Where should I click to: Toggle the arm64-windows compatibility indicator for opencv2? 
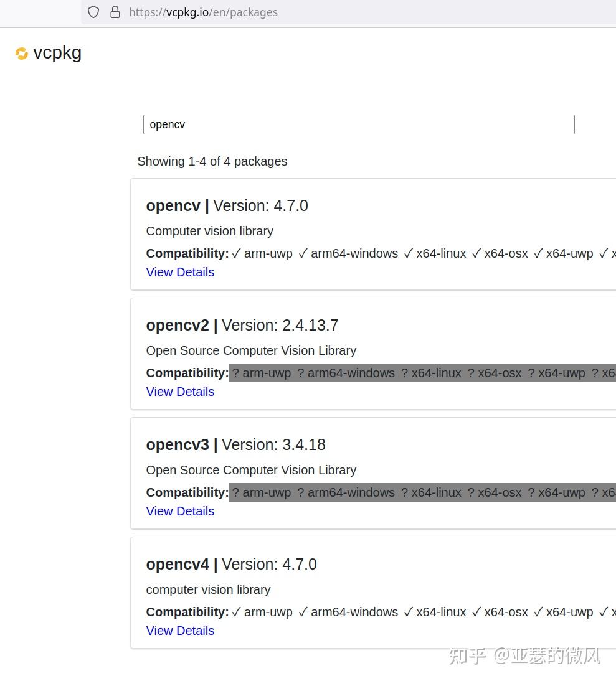[x=301, y=373]
